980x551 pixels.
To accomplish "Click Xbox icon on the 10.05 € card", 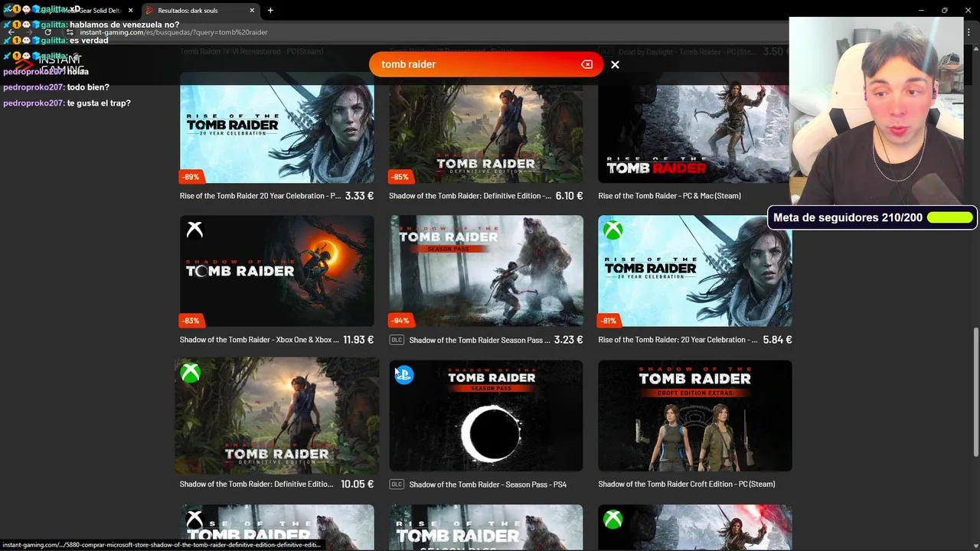I will tap(190, 373).
